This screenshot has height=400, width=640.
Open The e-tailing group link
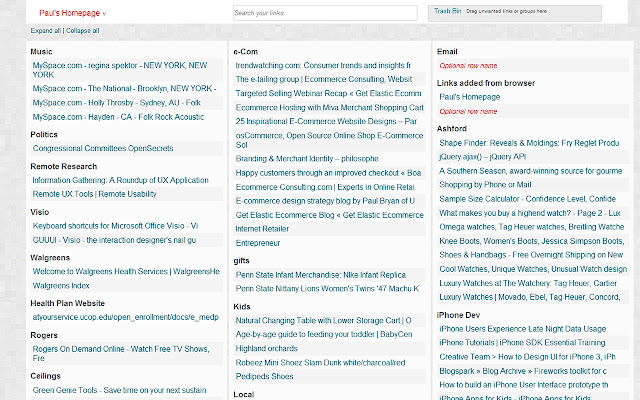[324, 80]
